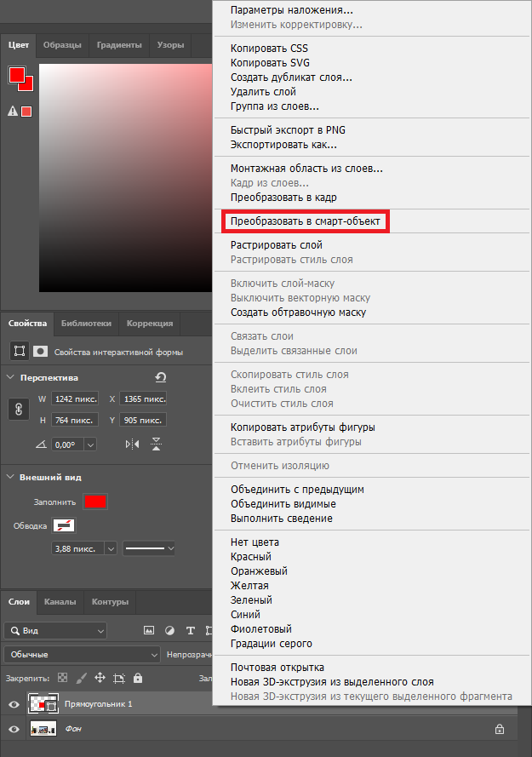Image resolution: width=532 pixels, height=757 pixels.
Task: Click the H field 764 пикс.
Action: (x=75, y=420)
